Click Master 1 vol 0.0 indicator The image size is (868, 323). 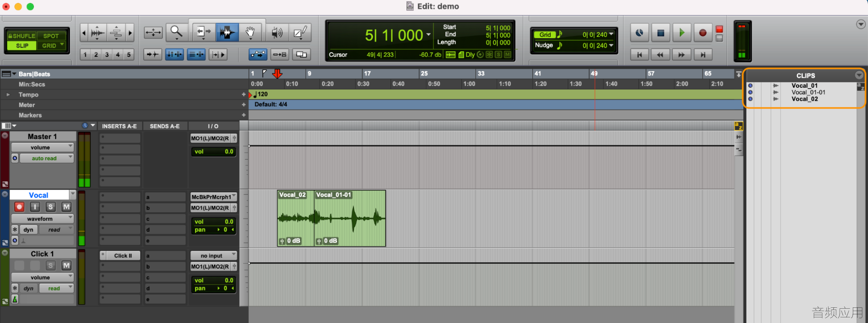click(214, 152)
